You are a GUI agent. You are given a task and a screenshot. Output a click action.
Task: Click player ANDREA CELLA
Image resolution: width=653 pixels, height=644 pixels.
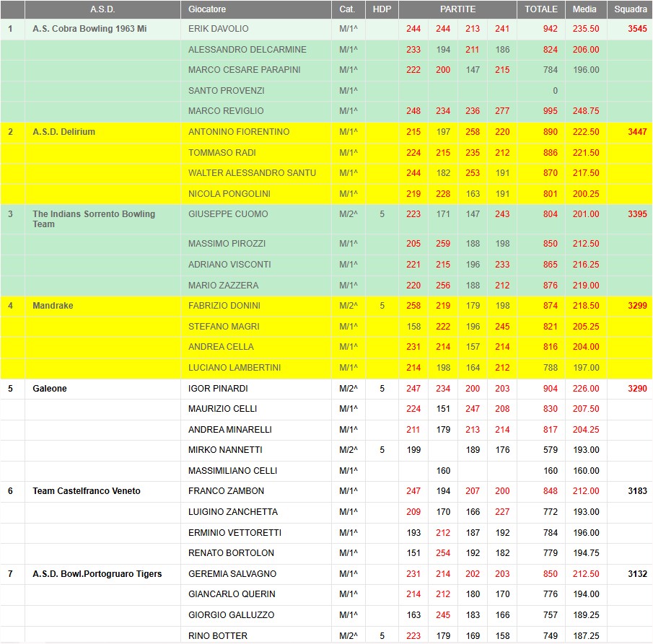[x=221, y=347]
